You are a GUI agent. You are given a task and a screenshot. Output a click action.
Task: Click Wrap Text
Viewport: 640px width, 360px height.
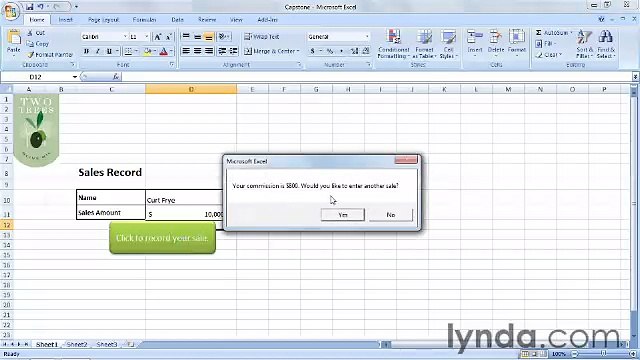coord(262,37)
